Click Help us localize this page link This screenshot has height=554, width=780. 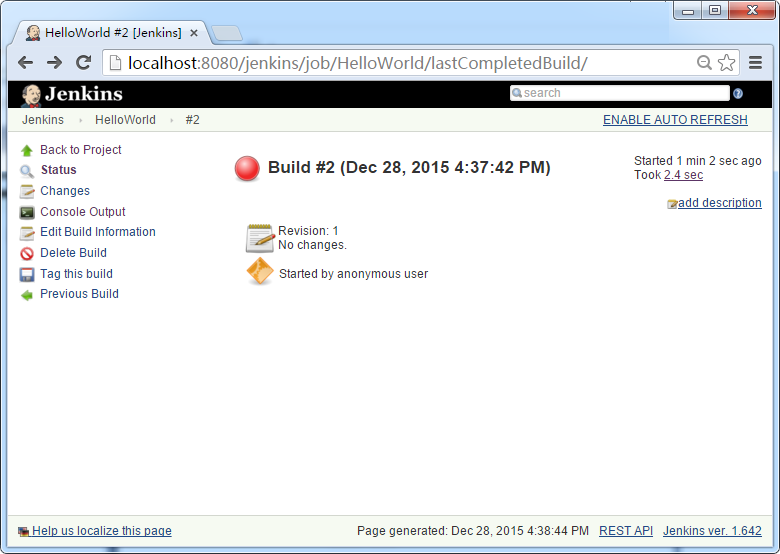pyautogui.click(x=101, y=531)
